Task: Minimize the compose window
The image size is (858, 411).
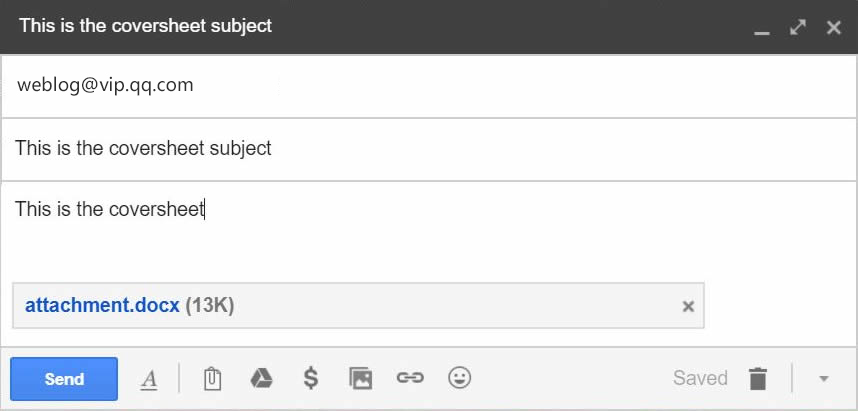Action: point(762,28)
